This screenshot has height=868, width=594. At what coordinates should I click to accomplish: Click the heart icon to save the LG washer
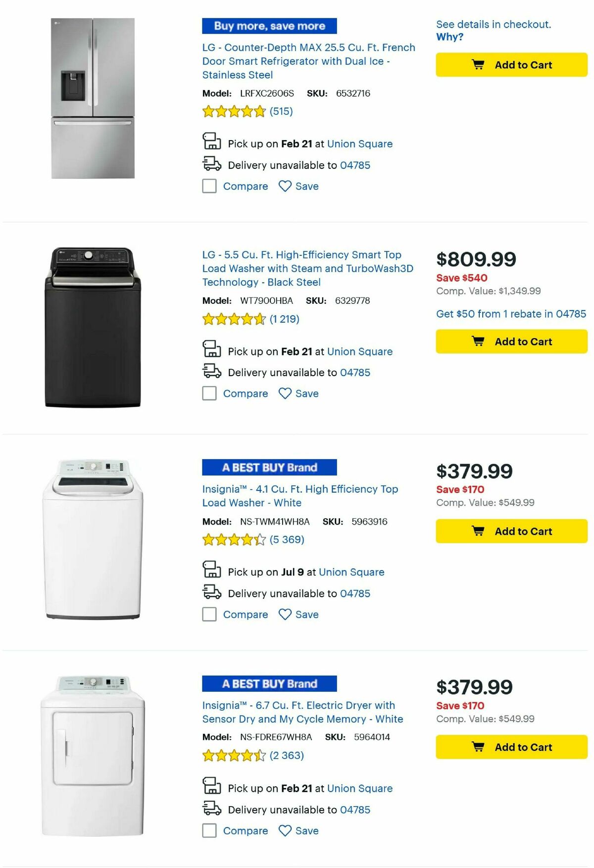286,393
